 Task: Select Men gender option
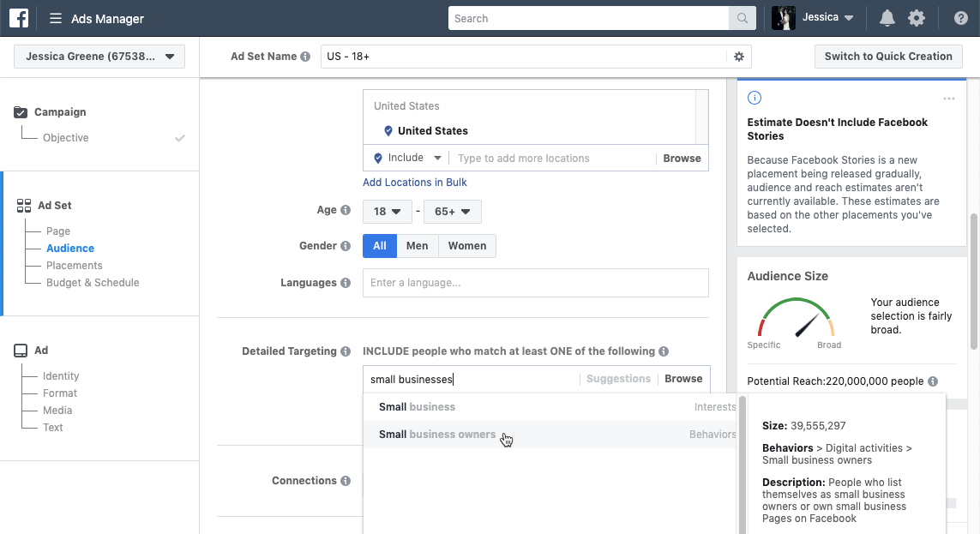(x=417, y=245)
